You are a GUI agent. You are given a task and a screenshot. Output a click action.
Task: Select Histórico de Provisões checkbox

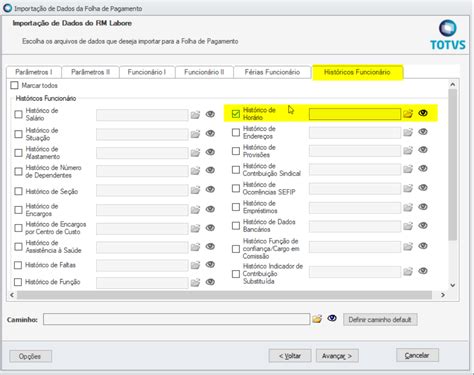pyautogui.click(x=236, y=151)
